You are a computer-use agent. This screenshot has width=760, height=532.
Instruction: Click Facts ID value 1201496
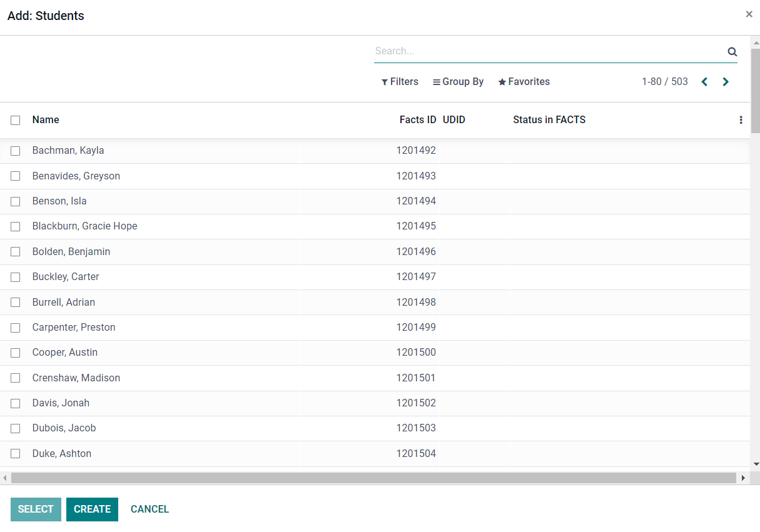(x=416, y=252)
